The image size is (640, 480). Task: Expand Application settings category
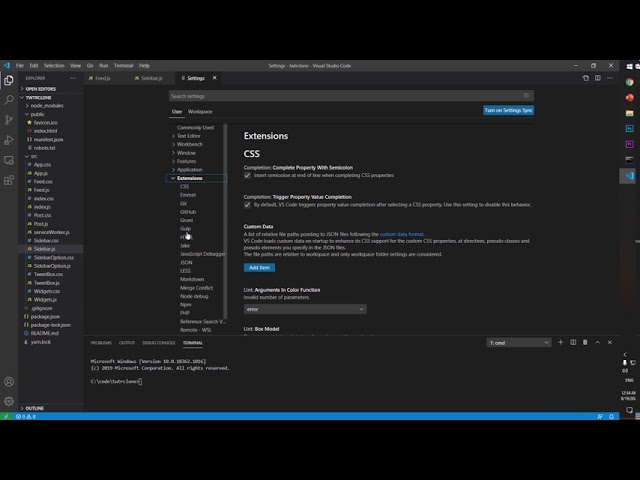pos(187,170)
